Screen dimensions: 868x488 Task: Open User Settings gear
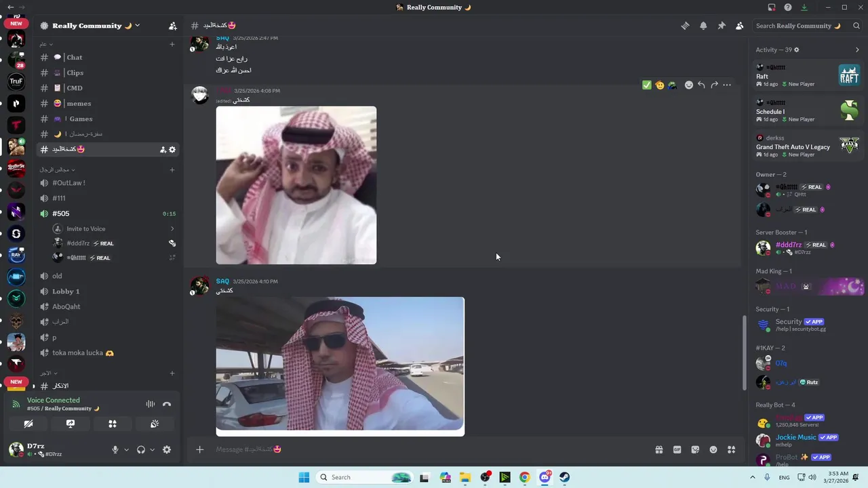pyautogui.click(x=167, y=449)
